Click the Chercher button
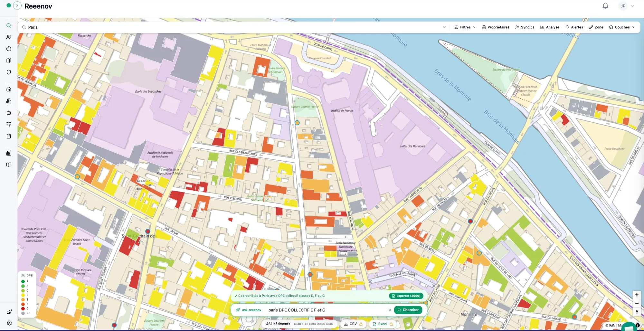Viewport: 644px width, 331px height. 408,310
